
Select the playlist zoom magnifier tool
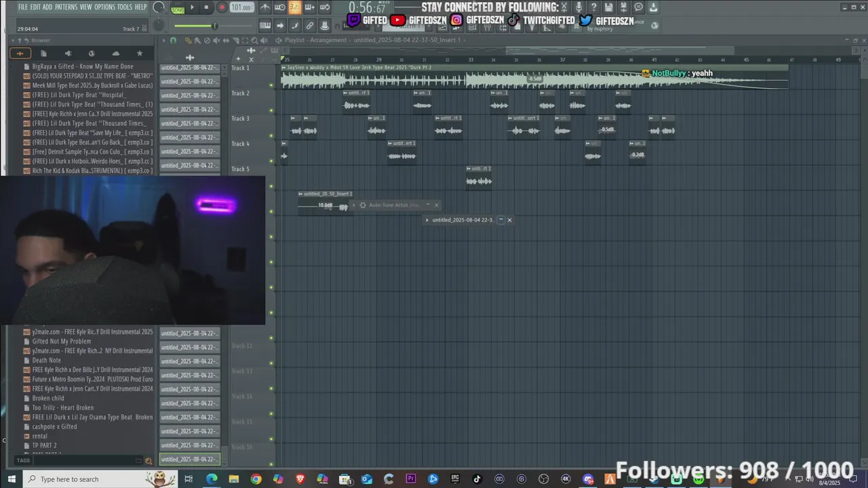254,40
